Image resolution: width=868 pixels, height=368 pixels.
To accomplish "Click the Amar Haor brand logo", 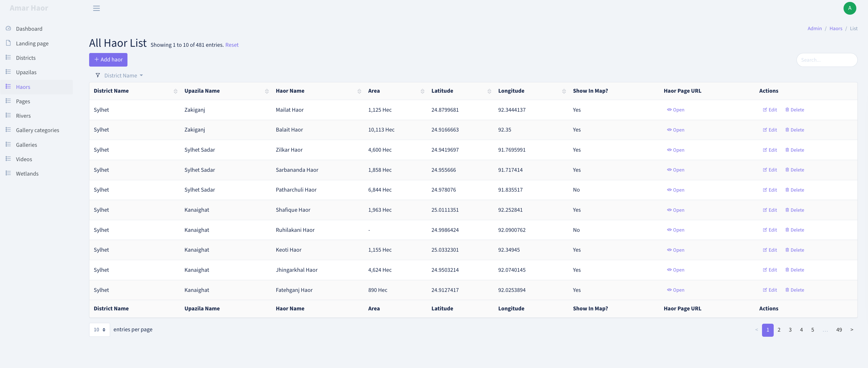I will coord(29,8).
